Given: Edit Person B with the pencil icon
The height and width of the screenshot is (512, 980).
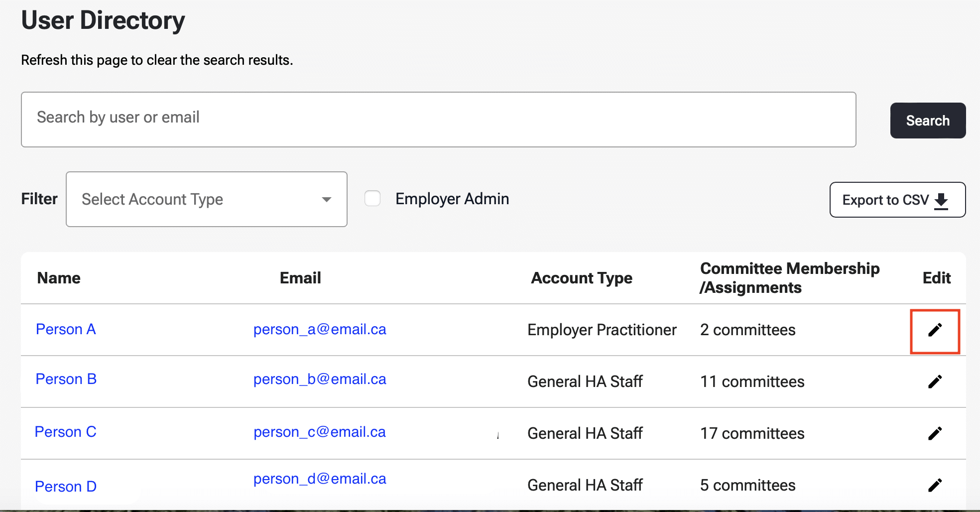Looking at the screenshot, I should click(935, 382).
